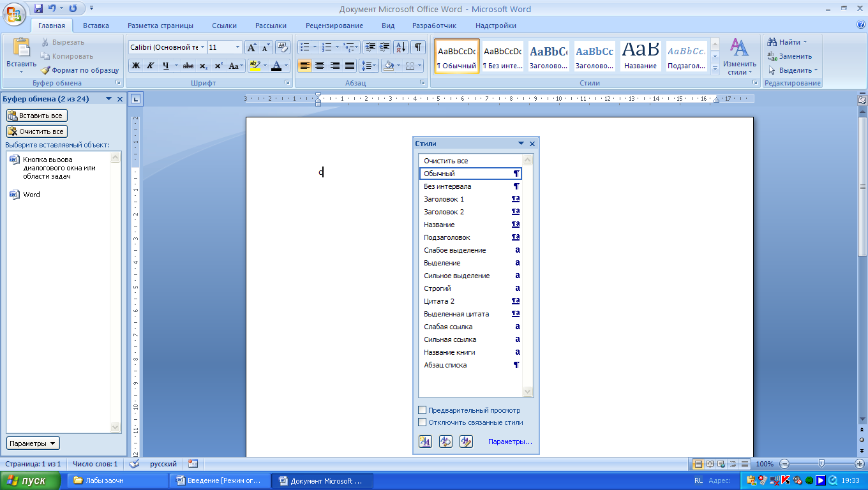Switch to Draft view button
868x490 pixels.
pos(744,464)
